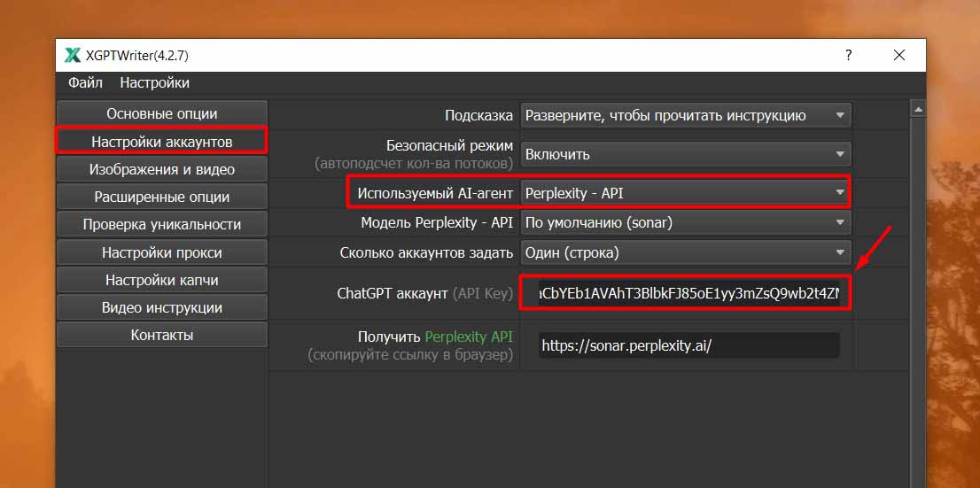980x488 pixels.
Task: Open Проверка уникальности section
Action: coord(161,225)
